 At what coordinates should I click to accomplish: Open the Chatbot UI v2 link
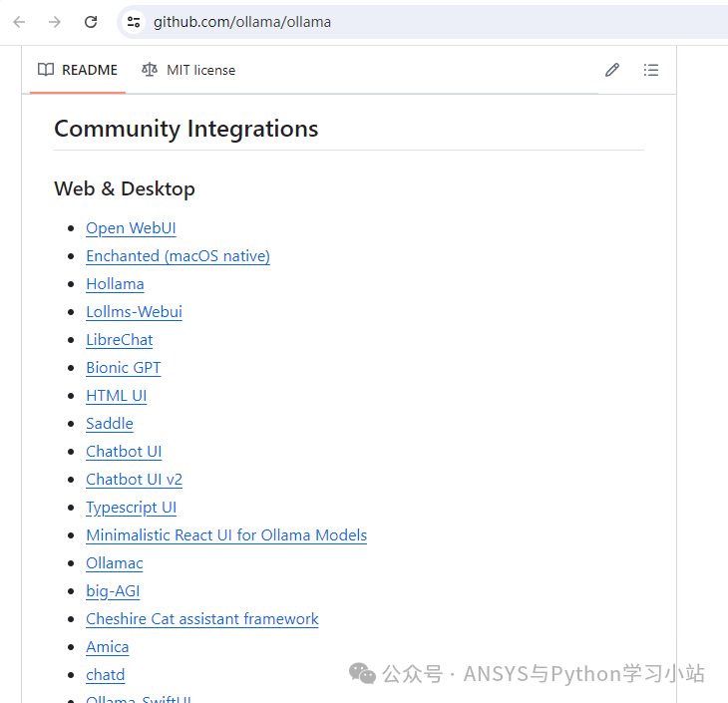(x=135, y=480)
